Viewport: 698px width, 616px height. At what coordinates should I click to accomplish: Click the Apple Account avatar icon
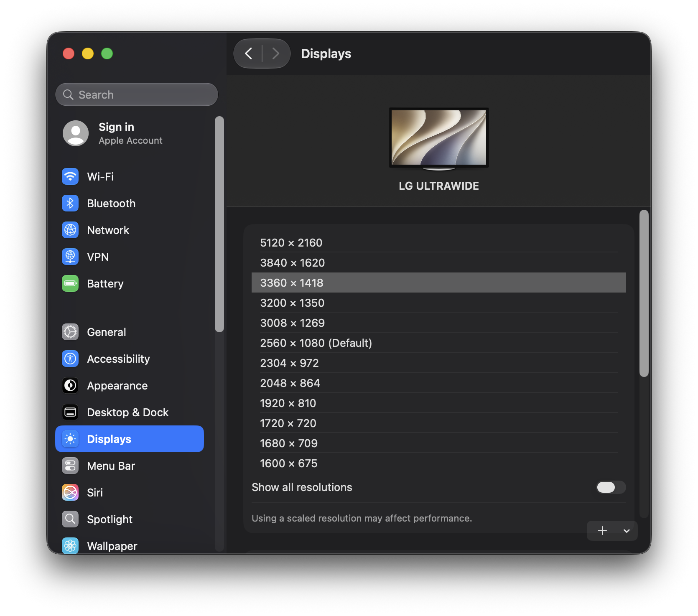click(76, 133)
